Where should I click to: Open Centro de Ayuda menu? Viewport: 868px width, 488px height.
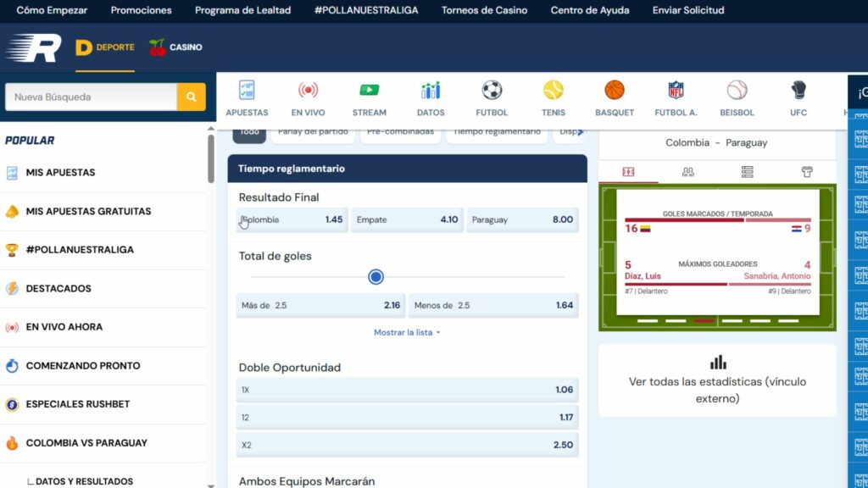pos(590,10)
